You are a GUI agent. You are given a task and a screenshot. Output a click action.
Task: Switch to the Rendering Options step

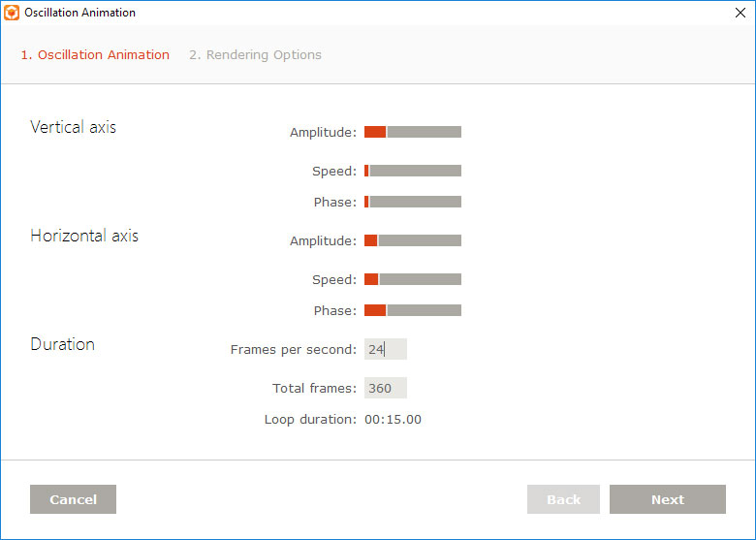[255, 55]
